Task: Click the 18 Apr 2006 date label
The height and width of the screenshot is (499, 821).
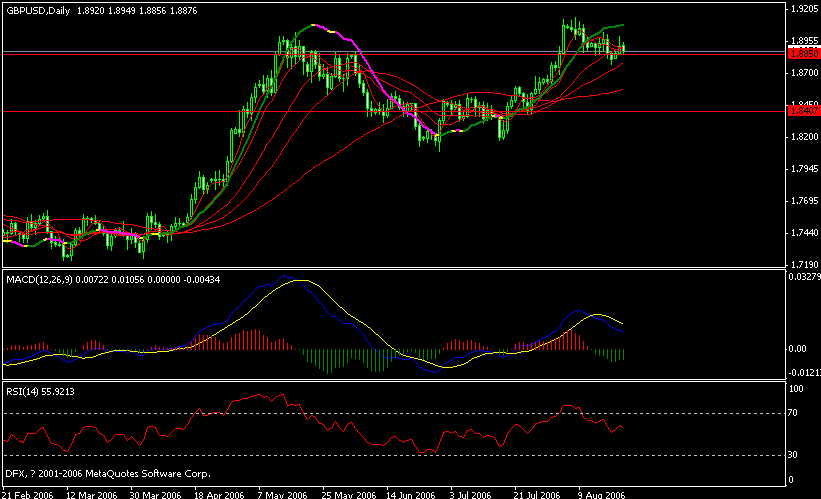Action: pos(219,495)
